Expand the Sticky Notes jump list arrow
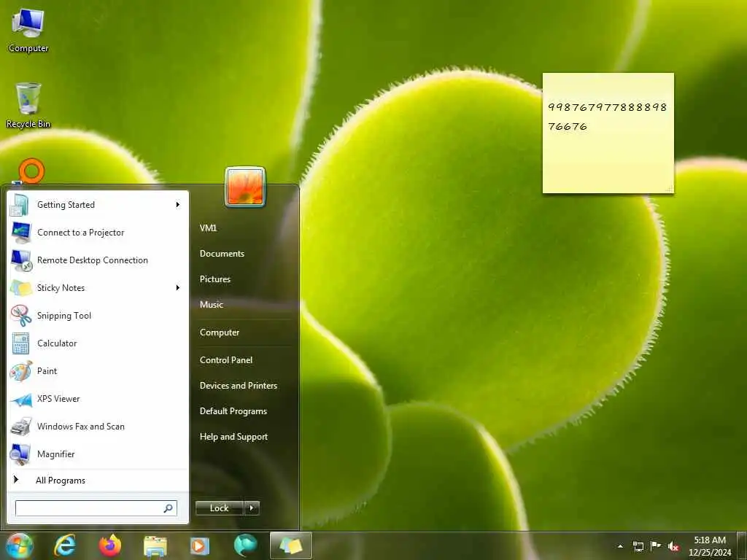The image size is (747, 560). point(178,287)
